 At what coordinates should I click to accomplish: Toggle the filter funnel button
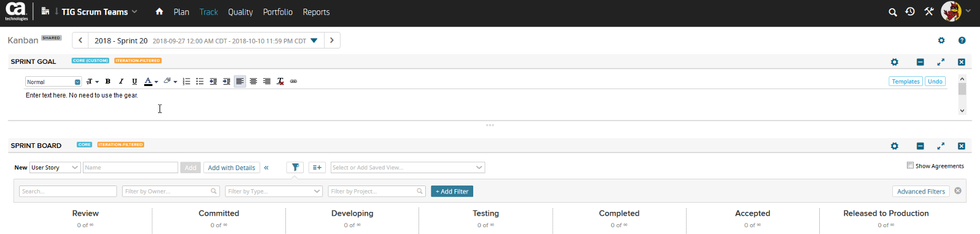tap(295, 167)
